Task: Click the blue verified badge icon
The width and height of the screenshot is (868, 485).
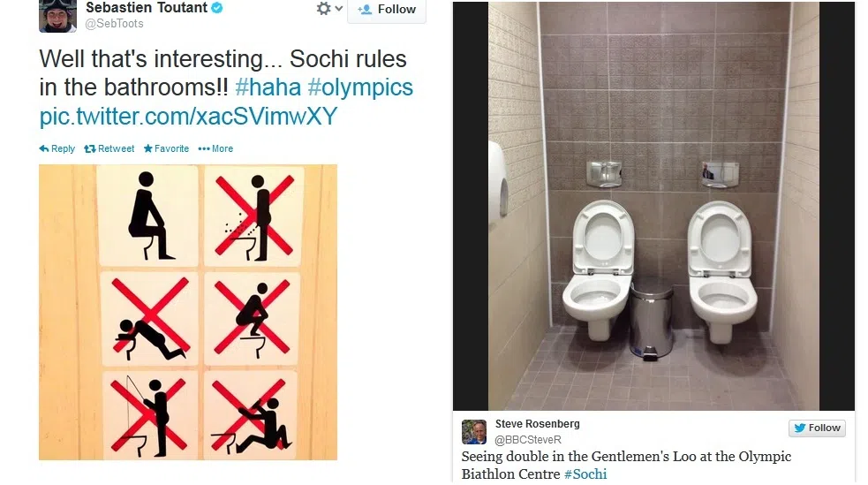Action: click(x=217, y=8)
